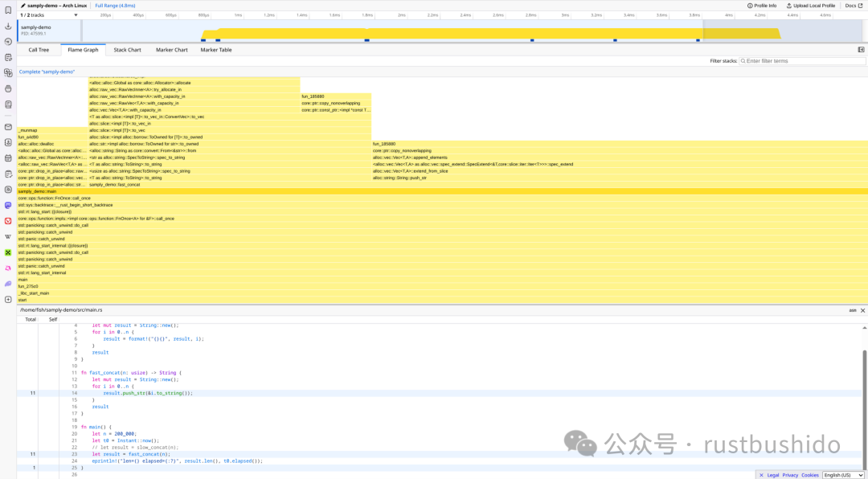This screenshot has width=868, height=479.
Task: Click the Profile Info button
Action: click(x=762, y=5)
